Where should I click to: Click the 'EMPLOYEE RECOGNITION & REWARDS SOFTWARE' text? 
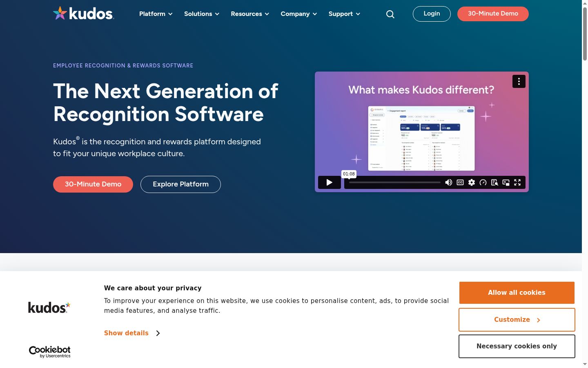coord(123,65)
